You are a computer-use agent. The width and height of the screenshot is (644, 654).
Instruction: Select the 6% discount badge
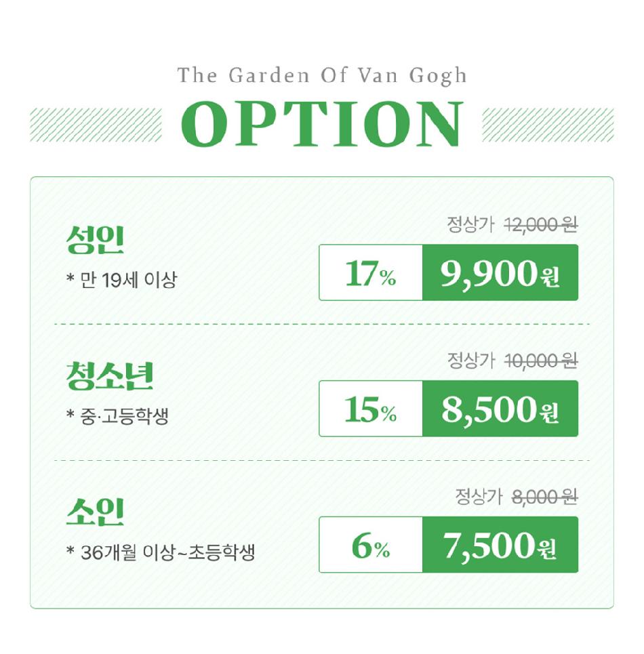(371, 545)
